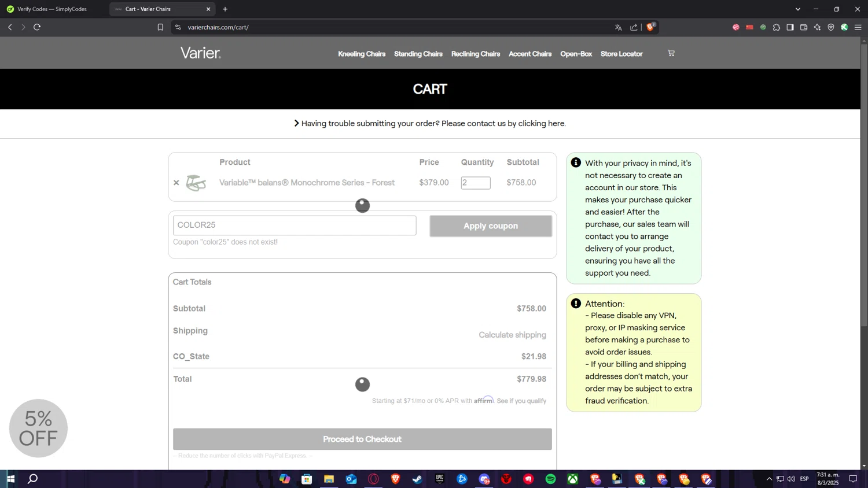The height and width of the screenshot is (488, 868).
Task: Open the browser hamburger menu
Action: pyautogui.click(x=858, y=27)
